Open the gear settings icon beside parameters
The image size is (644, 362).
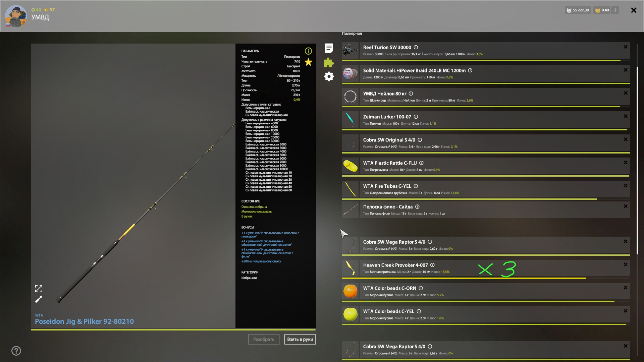click(x=329, y=76)
